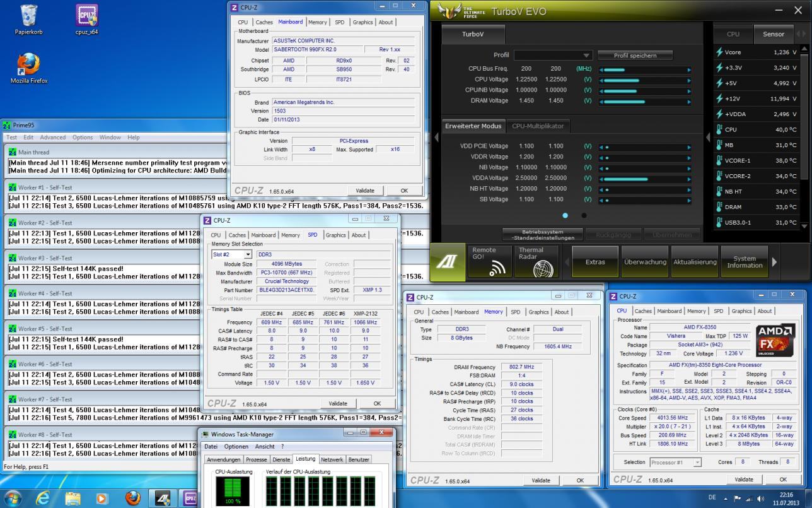Select the first page dot in TurboV

coord(565,215)
